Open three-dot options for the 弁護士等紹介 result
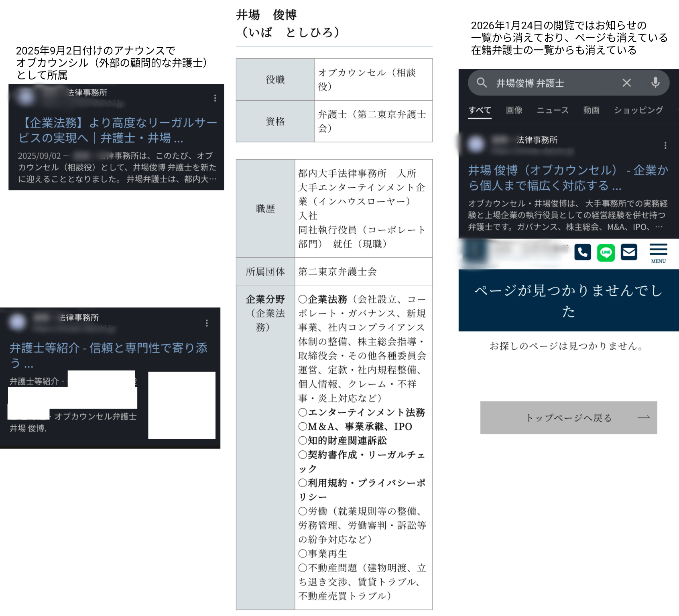 click(207, 323)
